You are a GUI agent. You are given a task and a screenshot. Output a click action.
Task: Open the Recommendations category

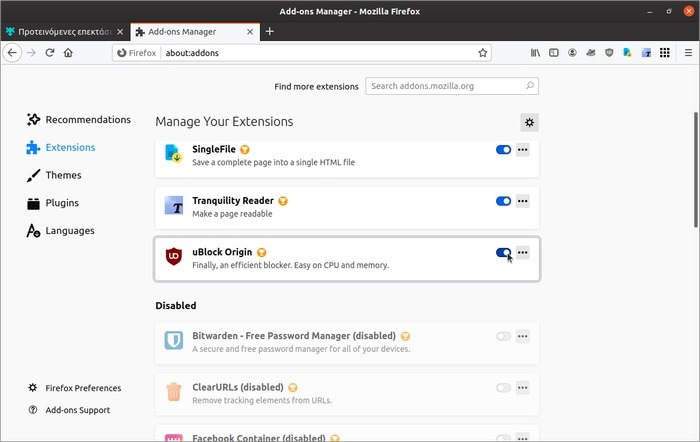point(79,119)
